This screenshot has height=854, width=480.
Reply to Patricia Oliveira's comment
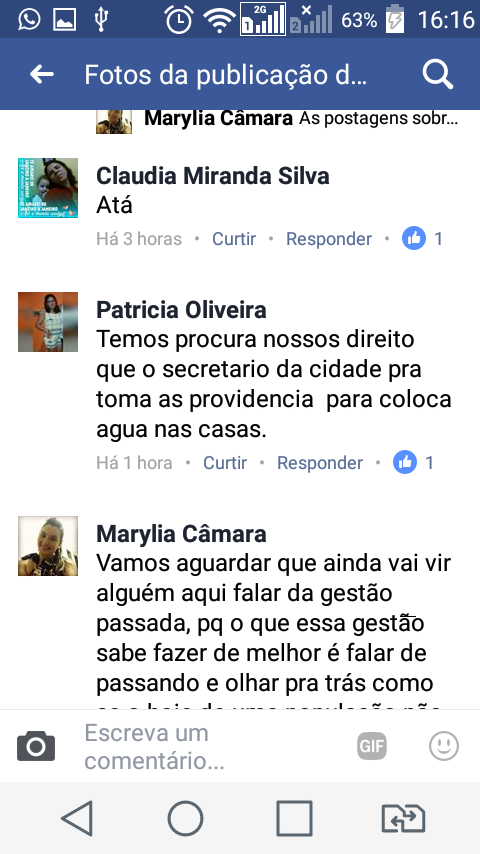pyautogui.click(x=320, y=462)
